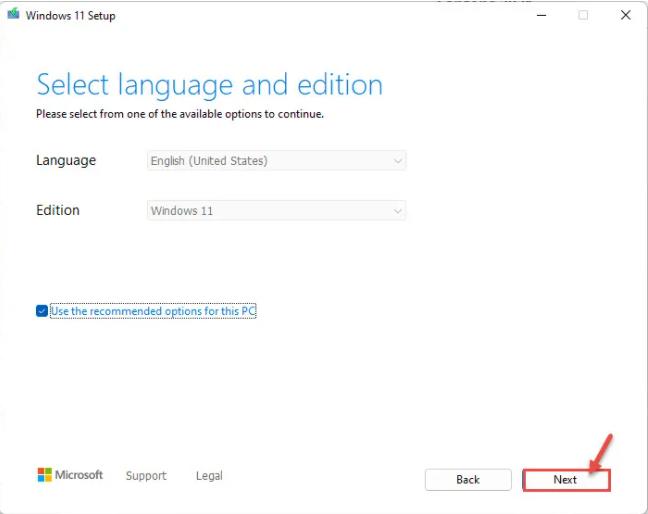
Task: Click the Windows 11 Setup title bar icon
Action: 13,14
